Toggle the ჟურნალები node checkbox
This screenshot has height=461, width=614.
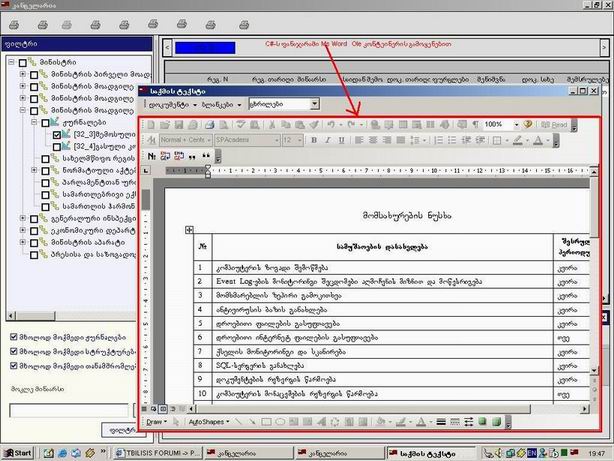[45, 123]
